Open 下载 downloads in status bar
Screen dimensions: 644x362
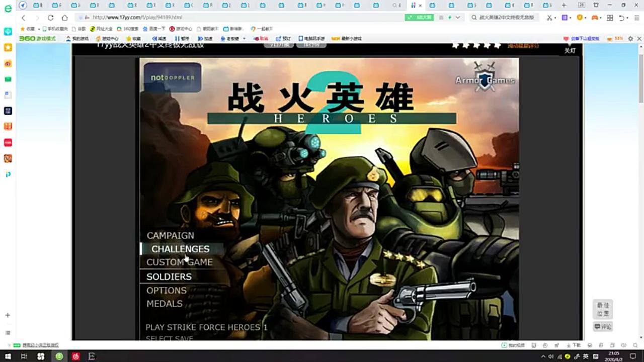point(574,345)
